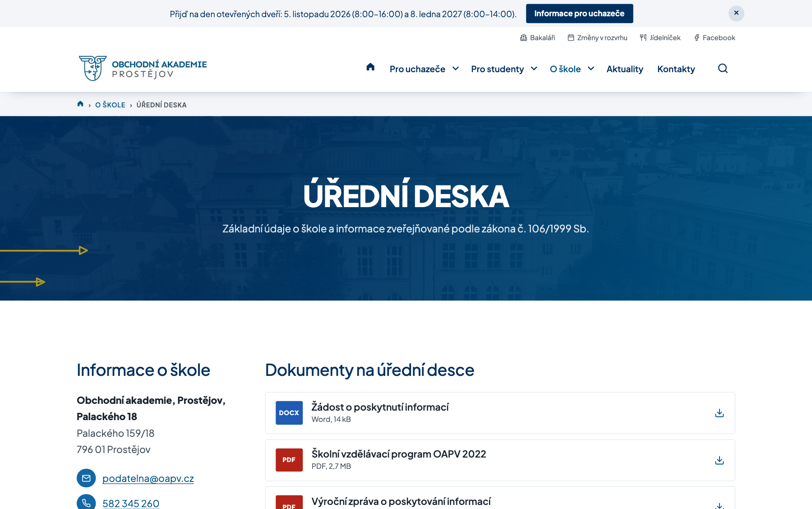
Task: Click the Obchodní akademie Prostějov logo
Action: [x=143, y=68]
